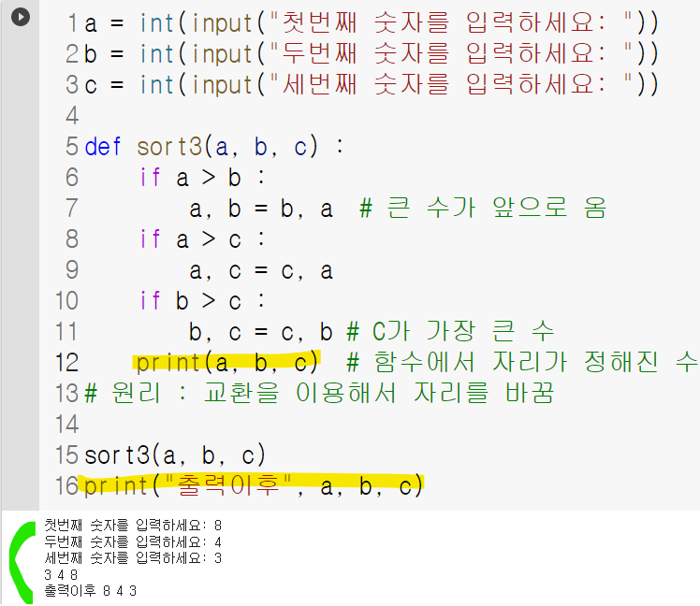Image resolution: width=700 pixels, height=606 pixels.
Task: Click 'a, c = c, a' on line 9
Action: [262, 270]
